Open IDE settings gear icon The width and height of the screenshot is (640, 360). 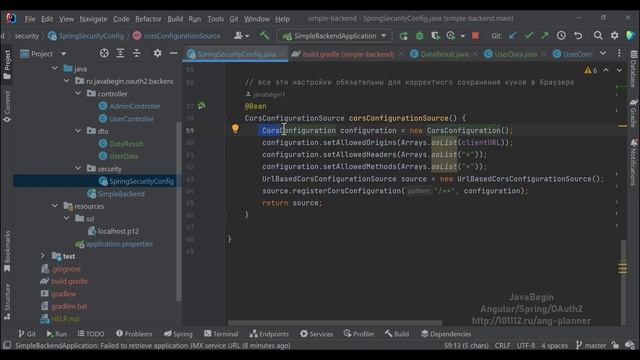[614, 36]
